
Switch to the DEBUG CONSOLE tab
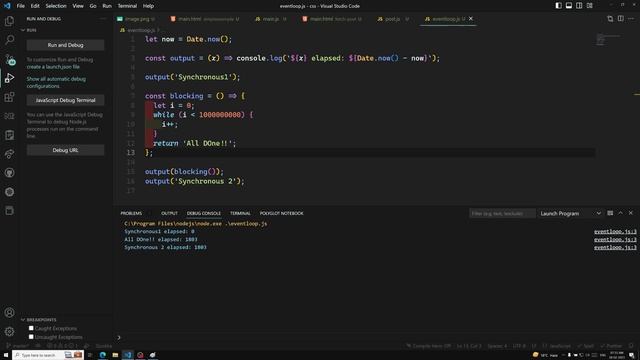click(x=204, y=213)
